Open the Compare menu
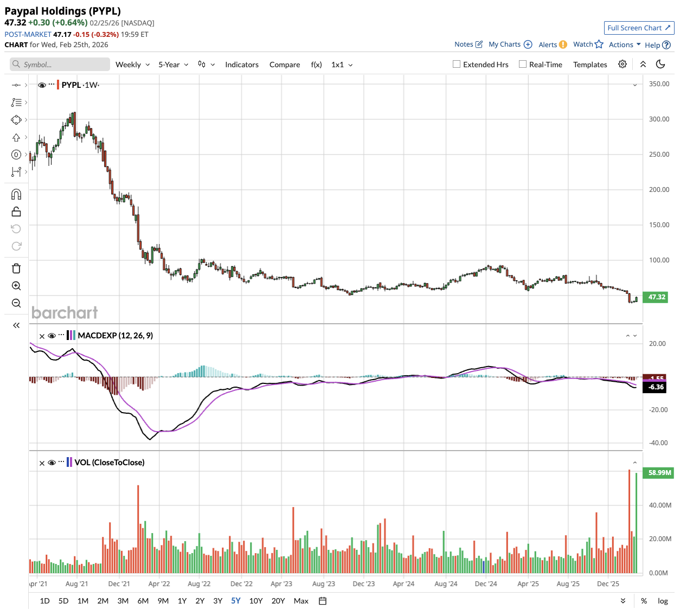 pos(285,65)
